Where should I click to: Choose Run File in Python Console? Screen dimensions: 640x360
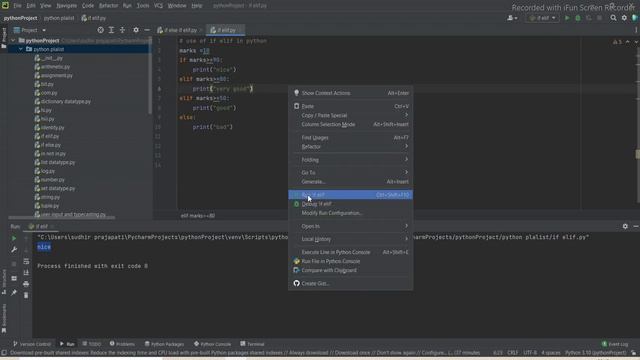(351, 261)
